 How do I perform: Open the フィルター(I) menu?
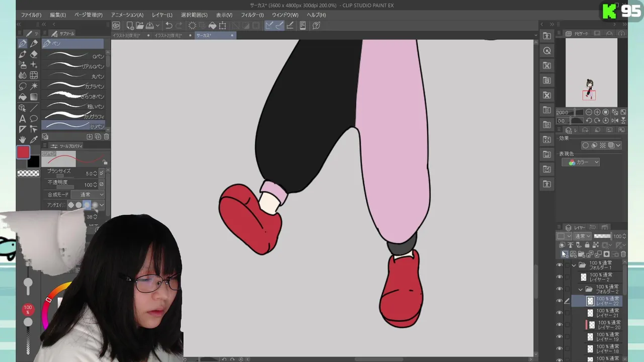[x=252, y=15]
